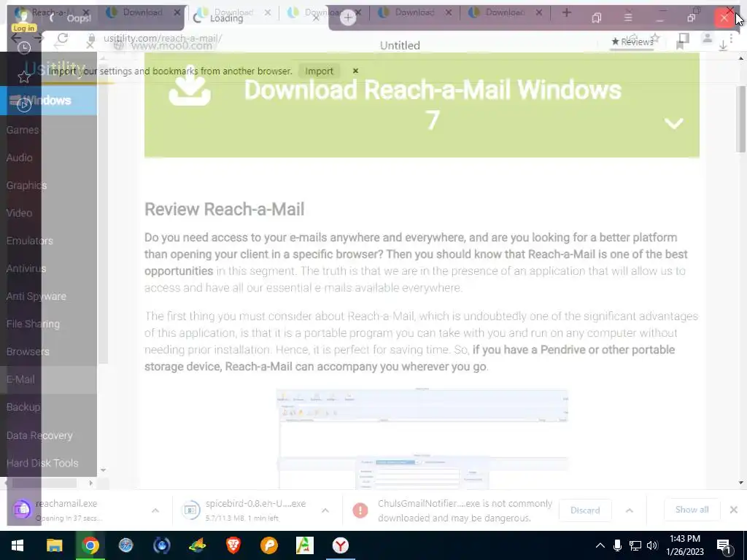Click the profile avatar icon in the toolbar
Image resolution: width=747 pixels, height=560 pixels.
(708, 38)
